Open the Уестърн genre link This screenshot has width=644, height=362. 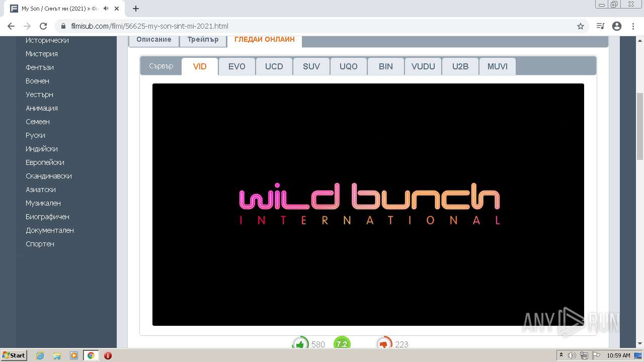coord(39,95)
